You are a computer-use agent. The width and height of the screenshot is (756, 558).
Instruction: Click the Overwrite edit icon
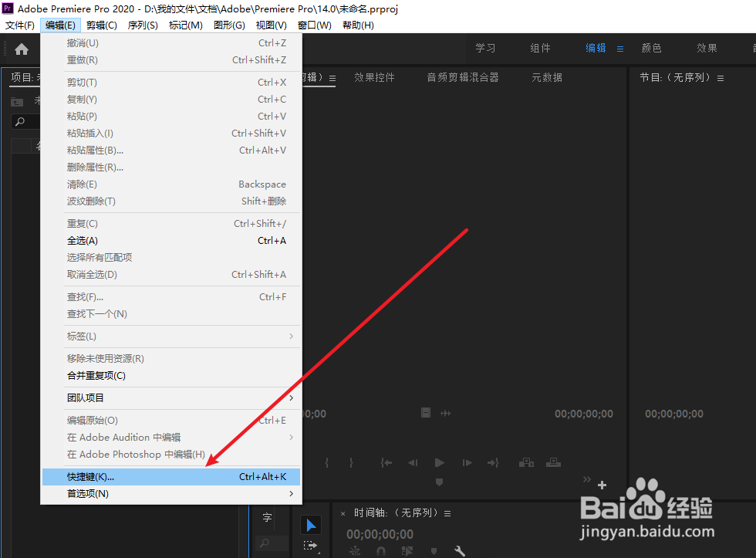553,463
